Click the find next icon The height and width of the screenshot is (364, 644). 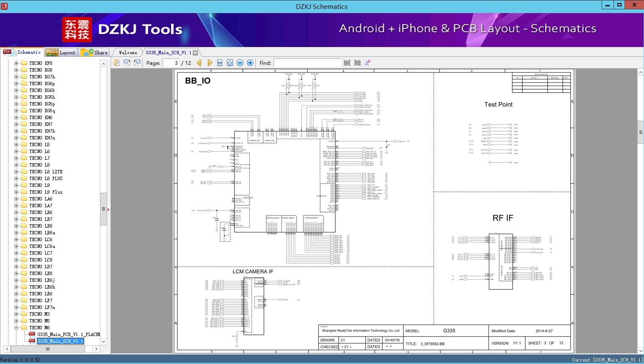[357, 63]
